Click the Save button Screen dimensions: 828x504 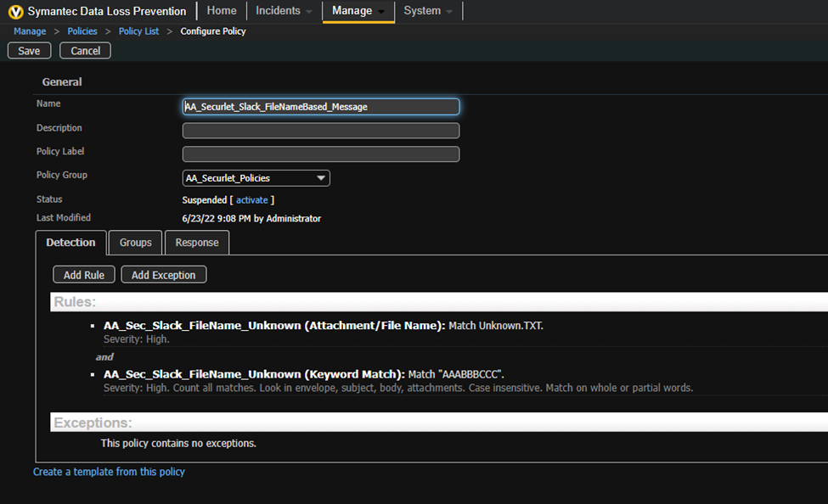point(29,51)
